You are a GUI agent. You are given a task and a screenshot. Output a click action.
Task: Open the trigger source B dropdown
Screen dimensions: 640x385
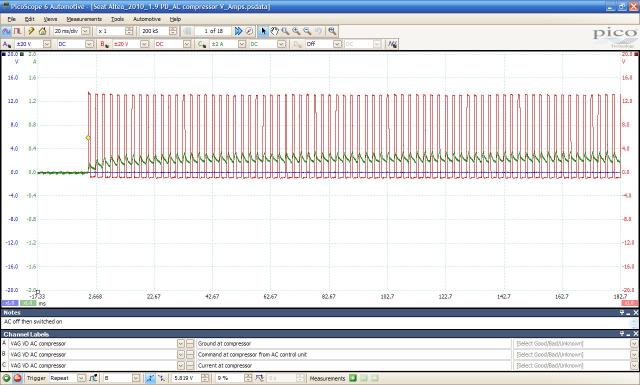pos(136,378)
